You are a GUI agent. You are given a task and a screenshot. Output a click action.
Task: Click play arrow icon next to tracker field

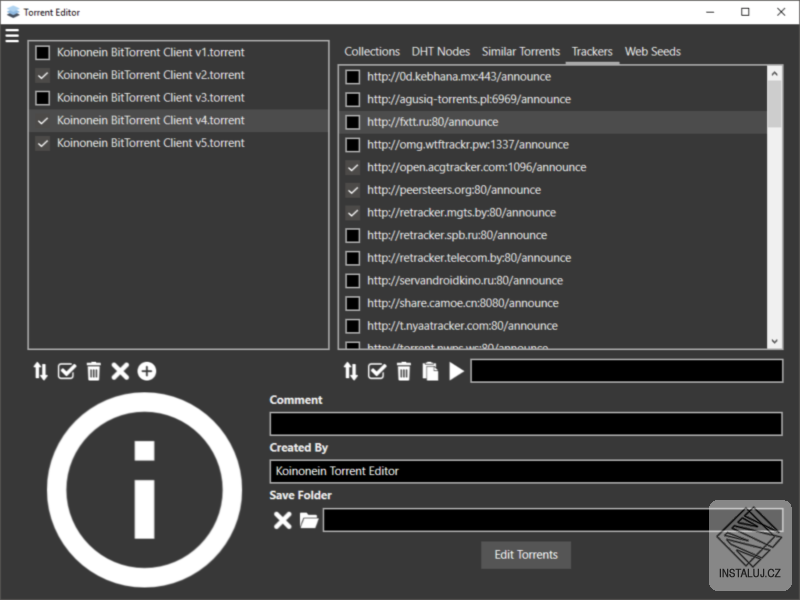coord(456,371)
